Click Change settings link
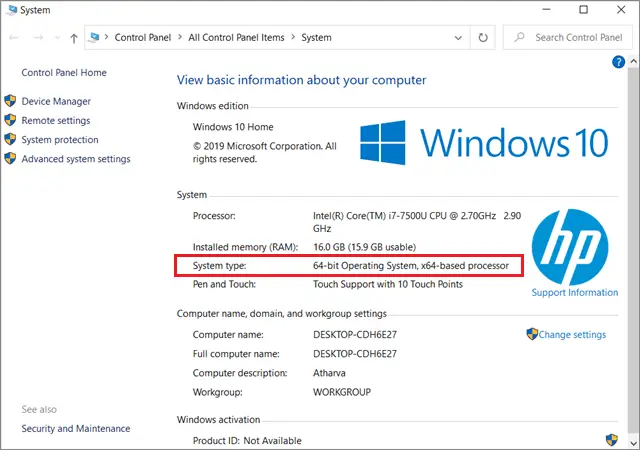640x450 pixels. (572, 334)
